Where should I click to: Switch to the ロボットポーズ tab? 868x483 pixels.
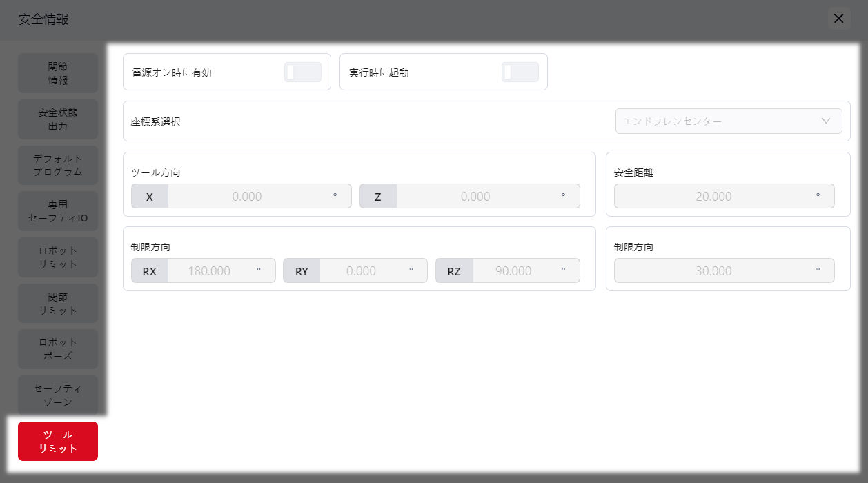[58, 349]
